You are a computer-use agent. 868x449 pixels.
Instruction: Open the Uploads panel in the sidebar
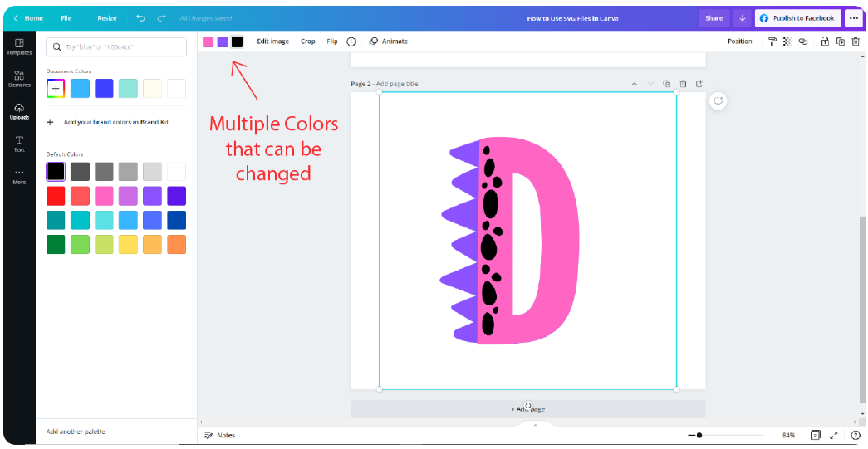(x=19, y=111)
